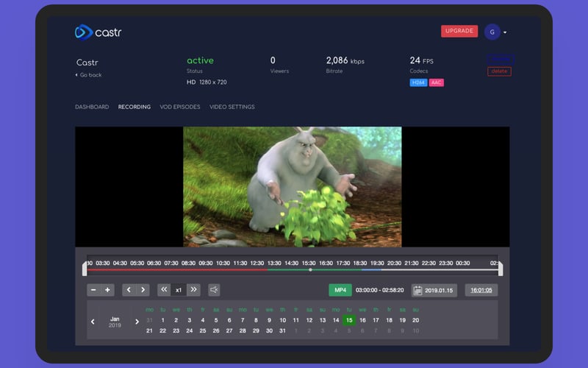Select January 28 in the calendar
The image size is (588, 368).
[243, 330]
